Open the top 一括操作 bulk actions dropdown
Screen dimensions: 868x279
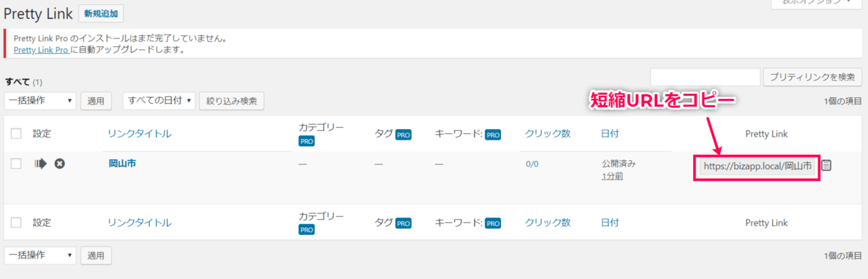click(x=40, y=100)
